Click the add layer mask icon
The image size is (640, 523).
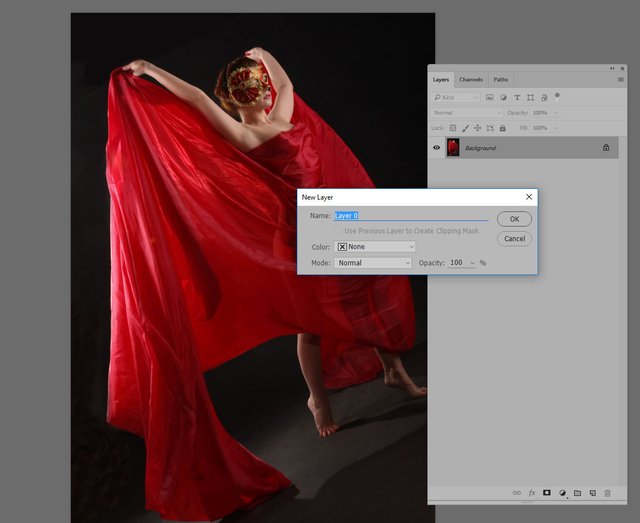(546, 493)
